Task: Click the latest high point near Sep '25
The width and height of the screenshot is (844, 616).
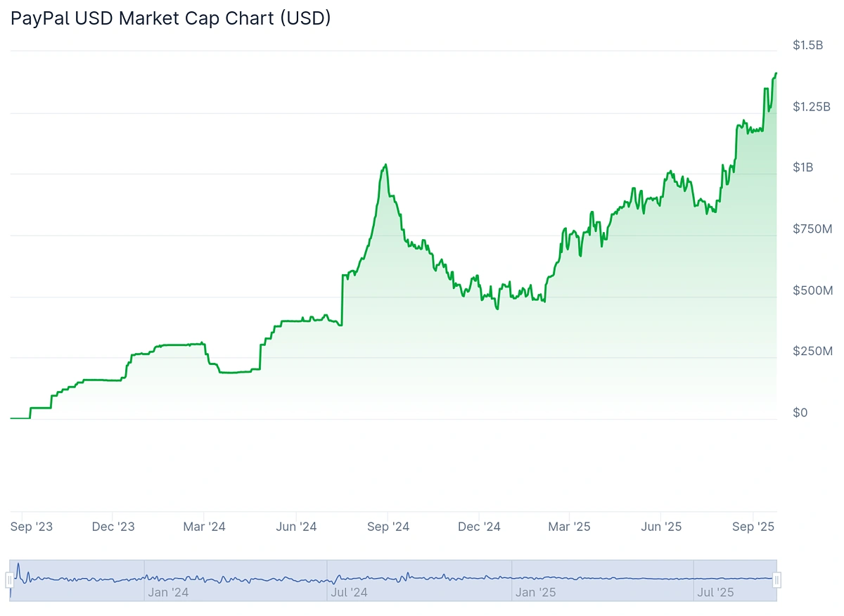Action: pos(776,74)
